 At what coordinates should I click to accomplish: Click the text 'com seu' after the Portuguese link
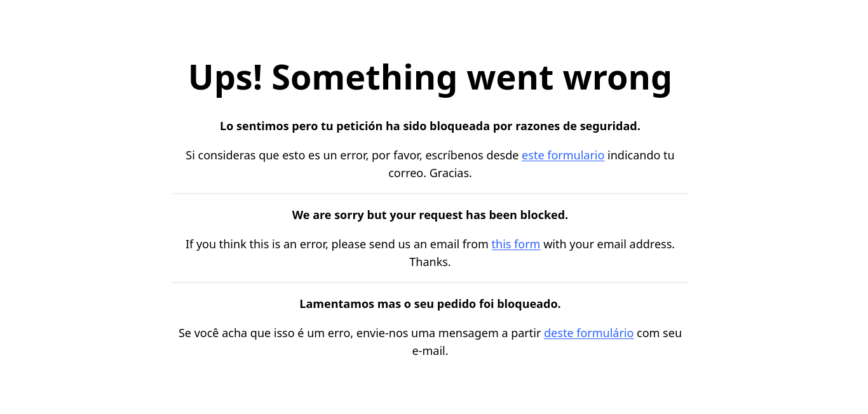pos(659,333)
